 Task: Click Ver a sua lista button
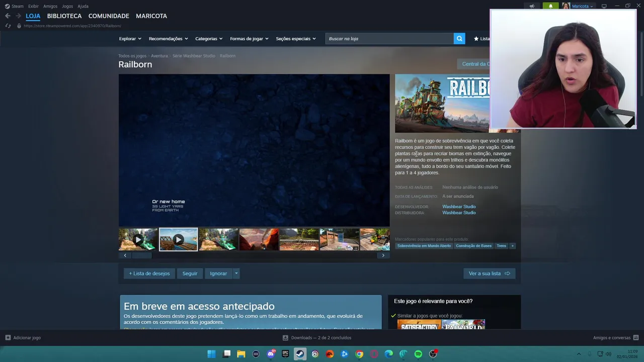pyautogui.click(x=489, y=274)
